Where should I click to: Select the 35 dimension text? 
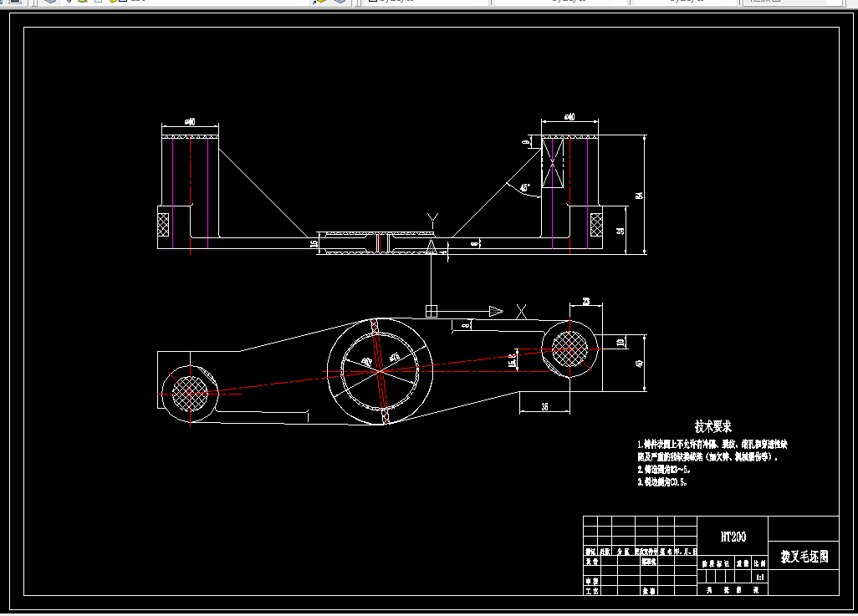[x=544, y=406]
